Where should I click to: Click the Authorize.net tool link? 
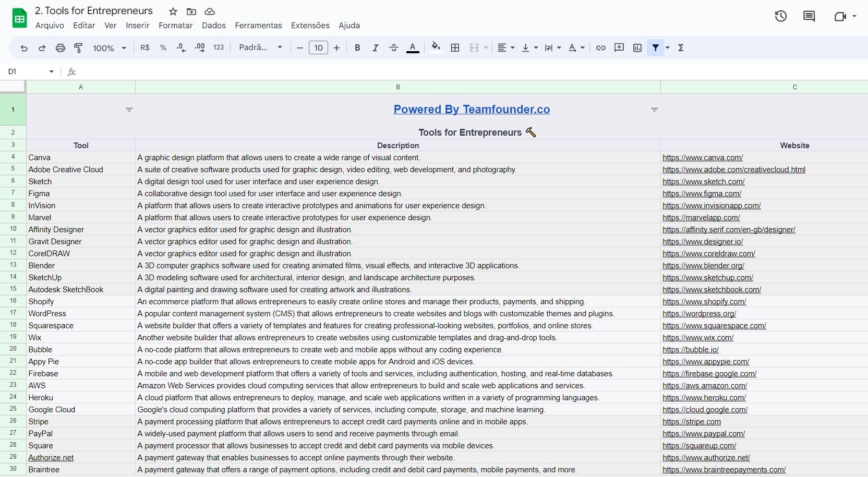(51, 458)
